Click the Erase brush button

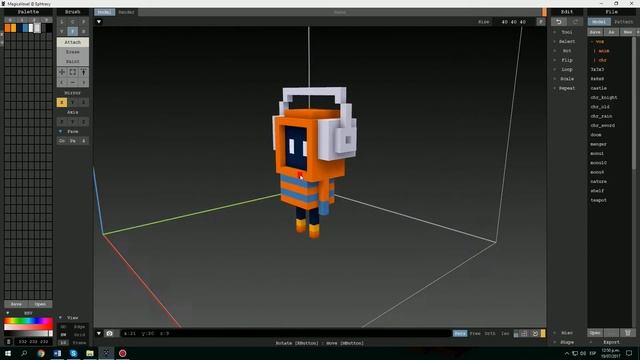(73, 52)
